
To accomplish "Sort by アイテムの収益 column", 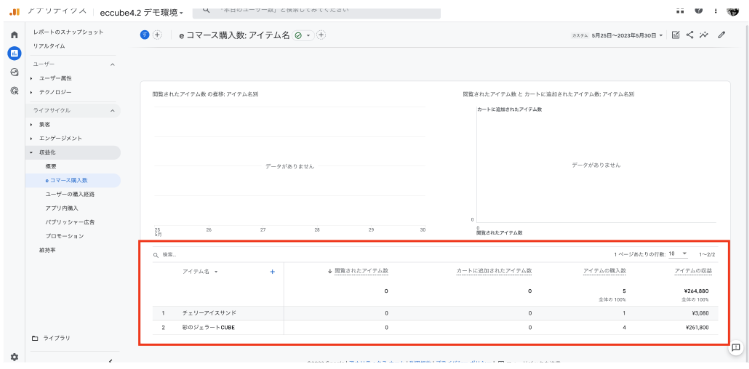I will [x=693, y=271].
